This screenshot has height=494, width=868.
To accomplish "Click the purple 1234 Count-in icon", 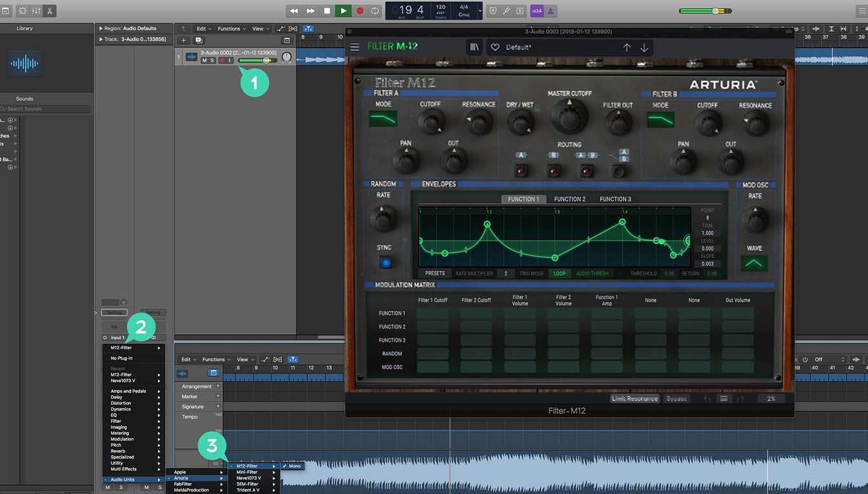I will click(536, 10).
